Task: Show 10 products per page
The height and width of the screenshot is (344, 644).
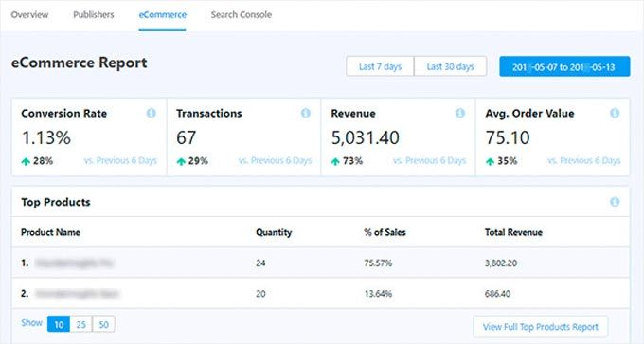Action: tap(59, 324)
